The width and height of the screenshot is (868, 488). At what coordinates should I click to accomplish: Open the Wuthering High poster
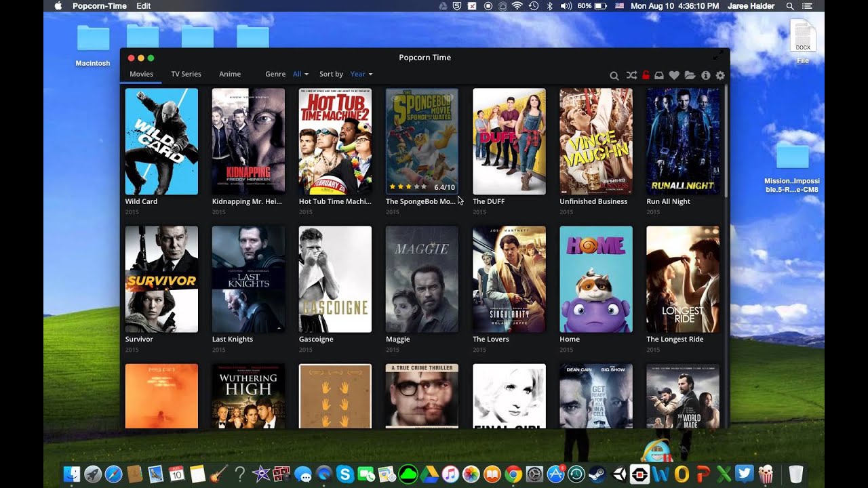[248, 396]
